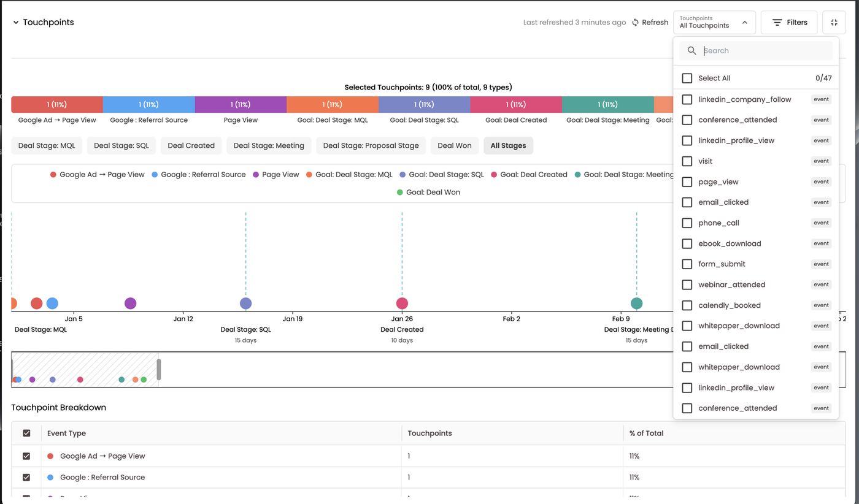Toggle Goal: Deal Created legend entry
The width and height of the screenshot is (859, 504).
(529, 175)
